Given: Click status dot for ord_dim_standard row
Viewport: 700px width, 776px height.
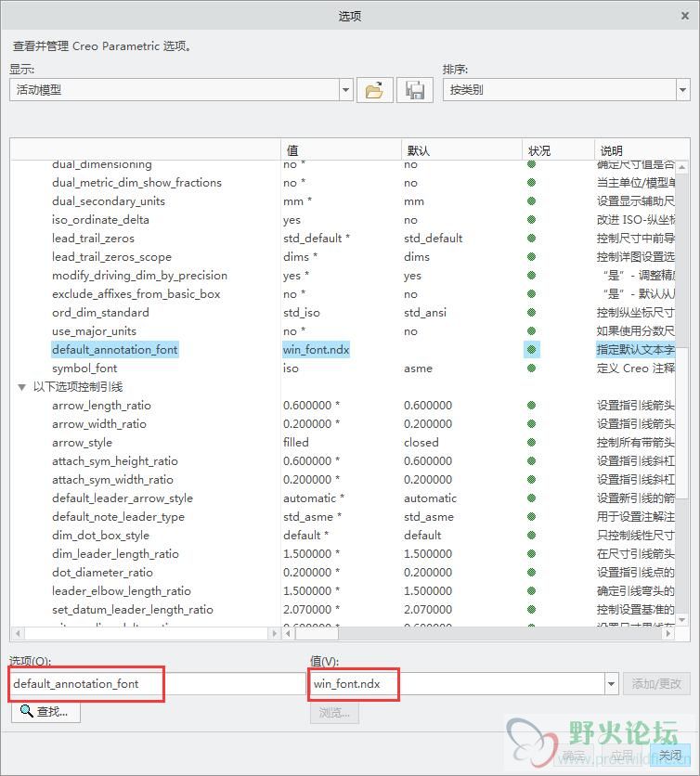Looking at the screenshot, I should click(x=532, y=312).
